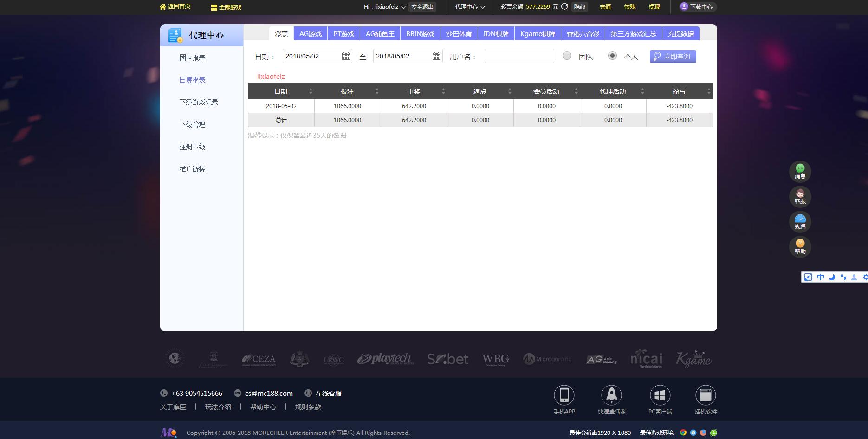Screen dimensions: 868x439
Task: Open the 消息 message panel icon
Action: pyautogui.click(x=800, y=171)
